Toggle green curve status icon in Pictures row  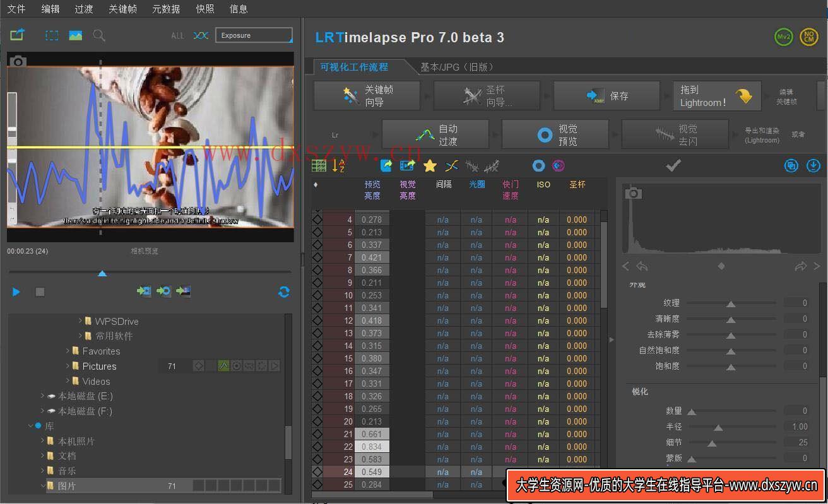coord(223,366)
